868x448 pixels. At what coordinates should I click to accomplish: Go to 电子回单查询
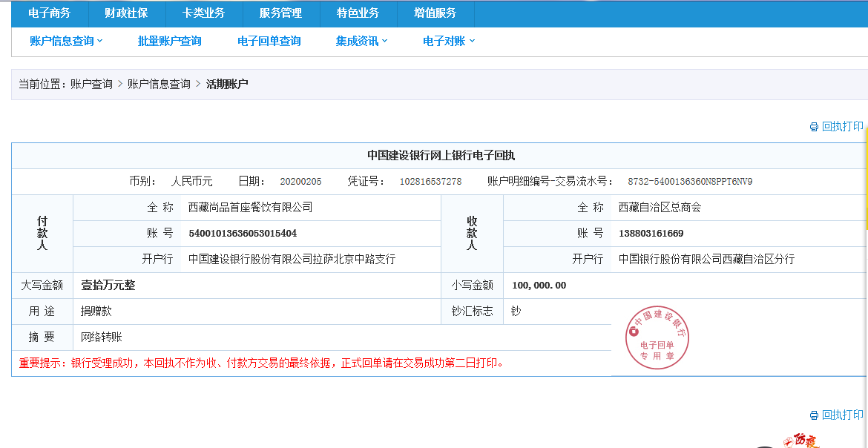(x=269, y=41)
